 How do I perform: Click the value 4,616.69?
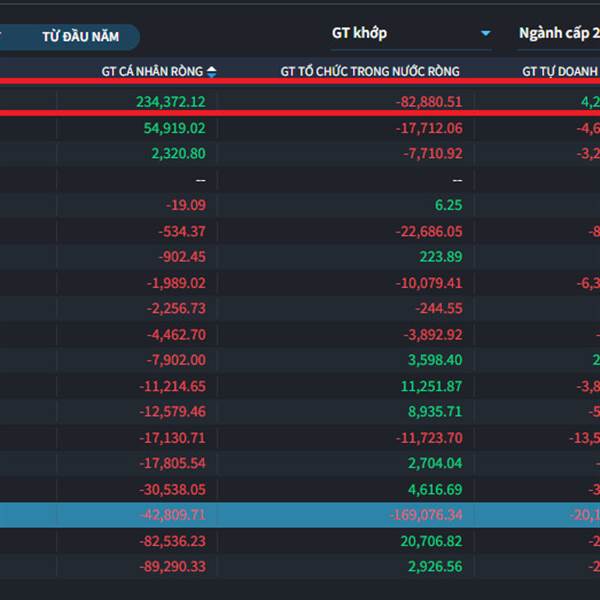[x=435, y=490]
